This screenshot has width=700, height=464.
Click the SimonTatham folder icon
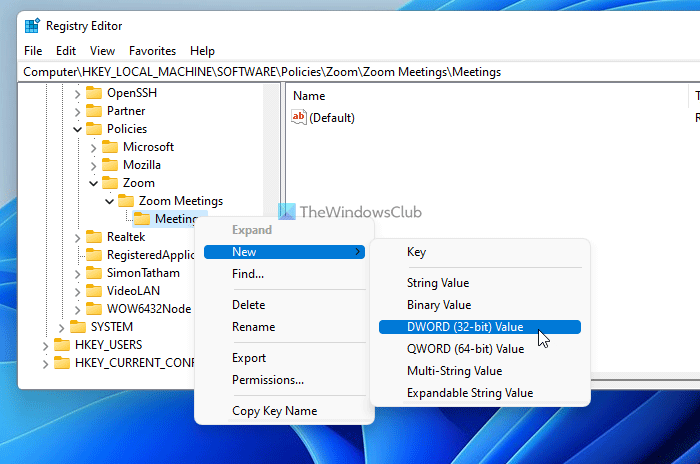pyautogui.click(x=94, y=273)
